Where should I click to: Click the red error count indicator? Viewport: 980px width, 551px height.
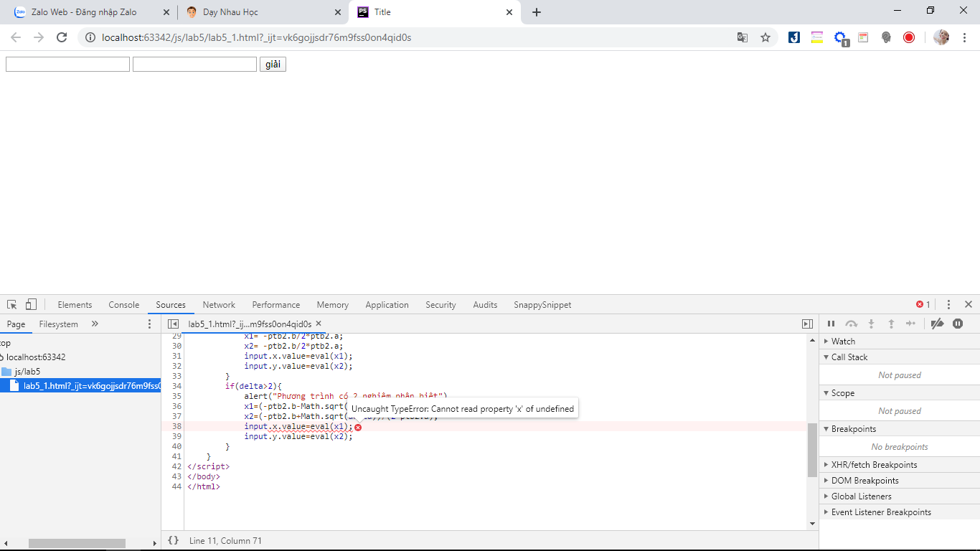tap(923, 305)
